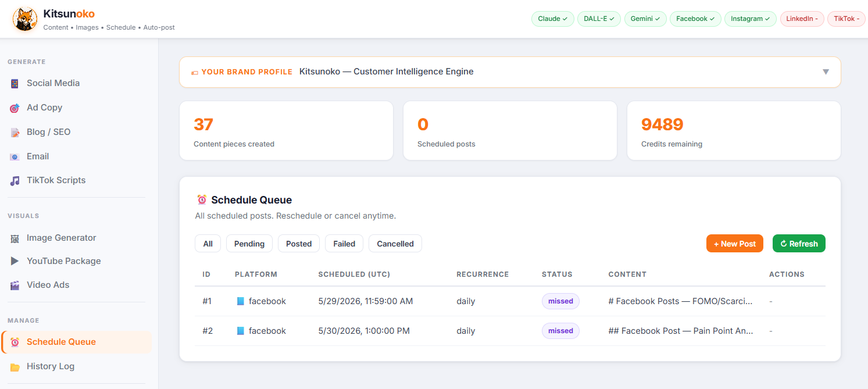Click the Claude connection status badge

point(553,19)
